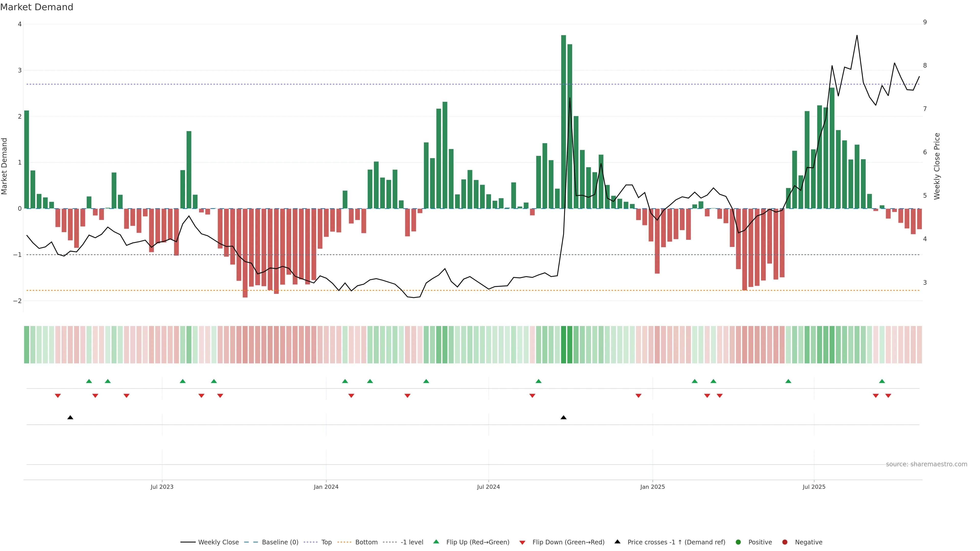Hide the Top dotted line series
This screenshot has width=980, height=551.
326,542
